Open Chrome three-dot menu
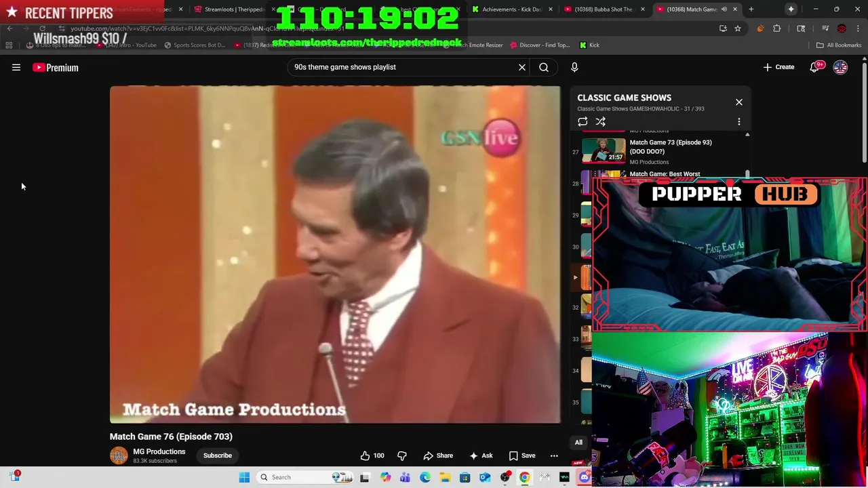Viewport: 868px width, 488px height. click(858, 28)
